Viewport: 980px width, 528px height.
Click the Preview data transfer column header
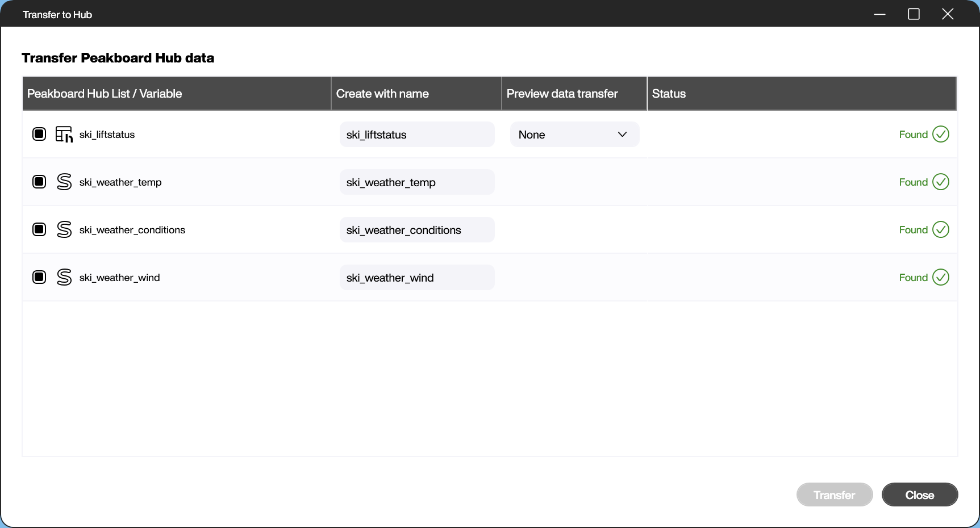tap(574, 94)
